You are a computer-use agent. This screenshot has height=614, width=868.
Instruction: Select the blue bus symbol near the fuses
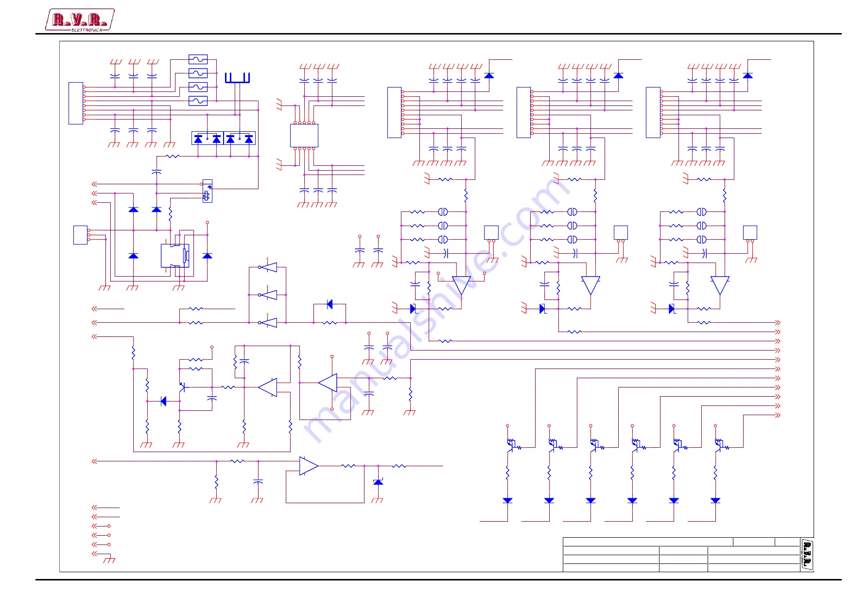[x=237, y=78]
